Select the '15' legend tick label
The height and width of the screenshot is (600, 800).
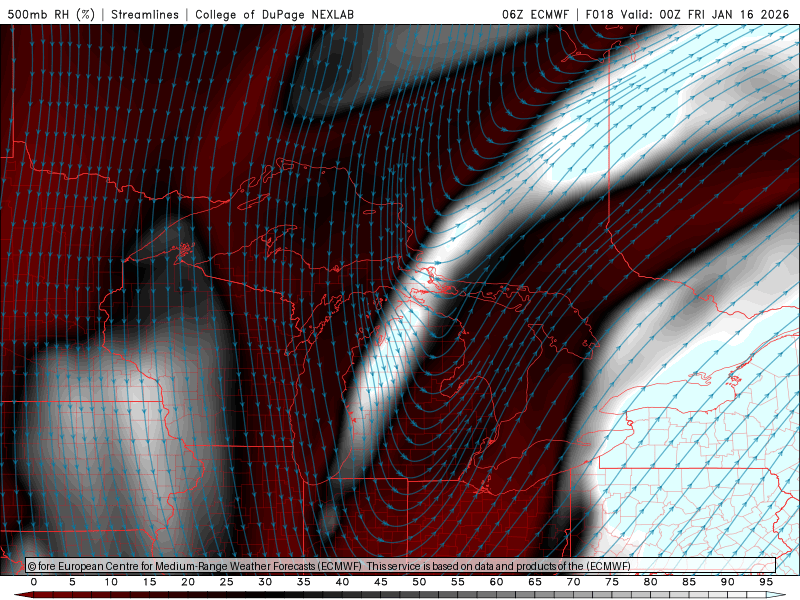pos(149,582)
